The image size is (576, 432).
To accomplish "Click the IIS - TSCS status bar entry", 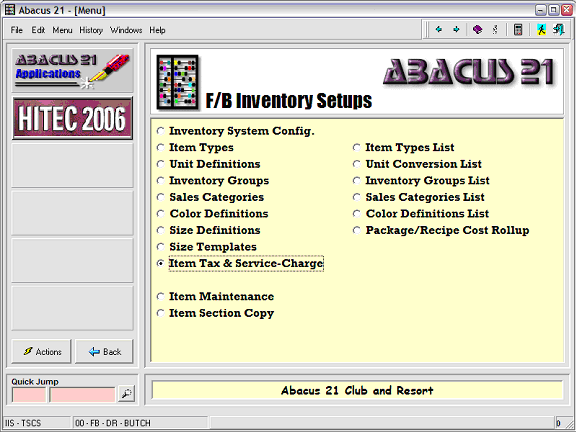I will [x=37, y=423].
